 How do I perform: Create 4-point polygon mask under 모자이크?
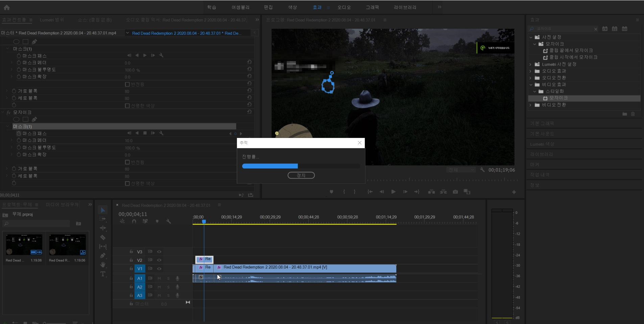coord(25,119)
